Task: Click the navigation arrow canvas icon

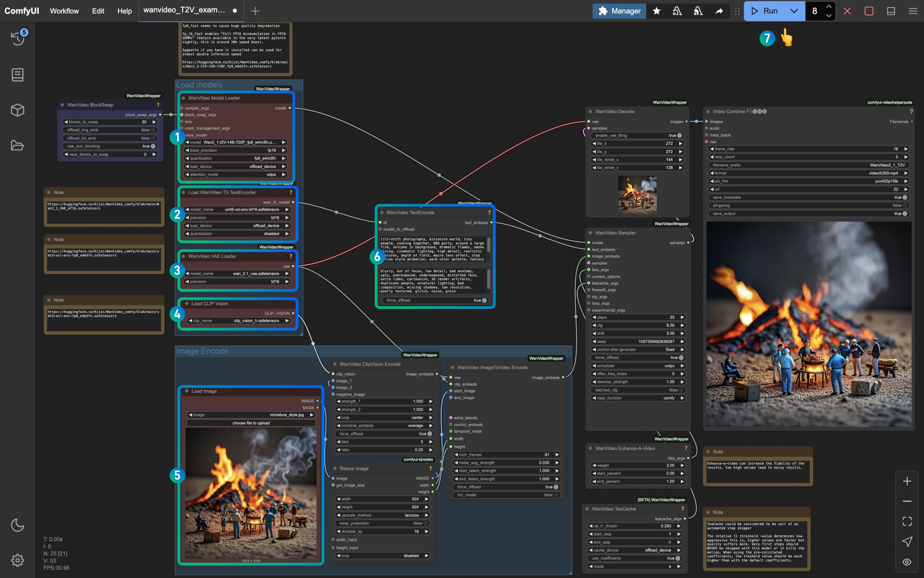Action: (907, 542)
